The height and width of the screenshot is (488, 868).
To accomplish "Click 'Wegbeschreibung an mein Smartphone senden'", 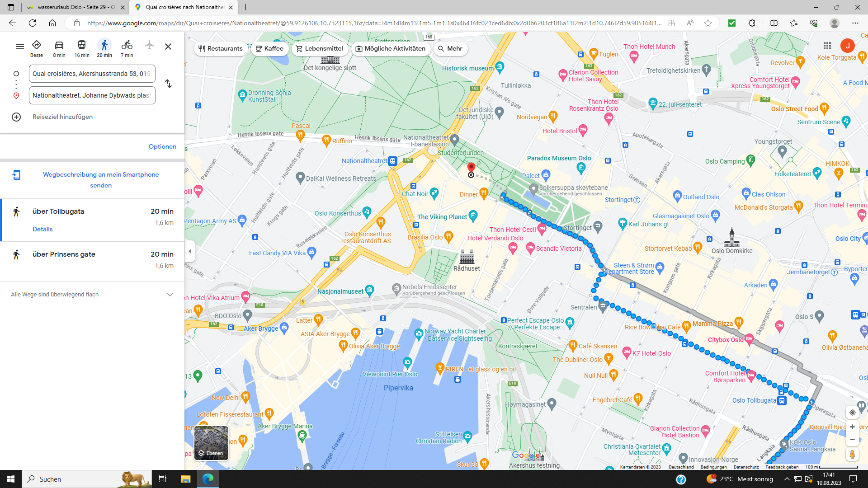I will point(101,180).
